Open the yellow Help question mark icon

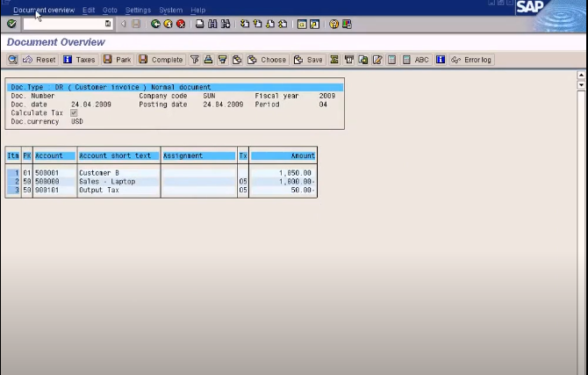coord(333,24)
